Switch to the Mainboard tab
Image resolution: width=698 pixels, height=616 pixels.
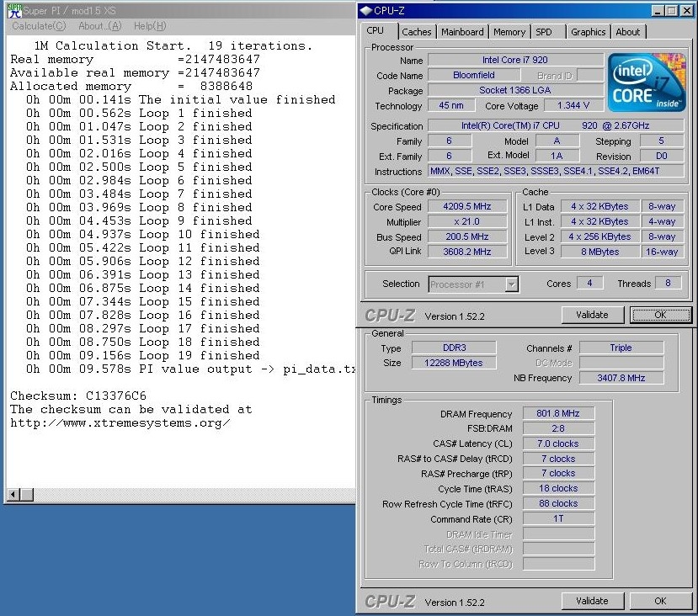click(x=462, y=32)
